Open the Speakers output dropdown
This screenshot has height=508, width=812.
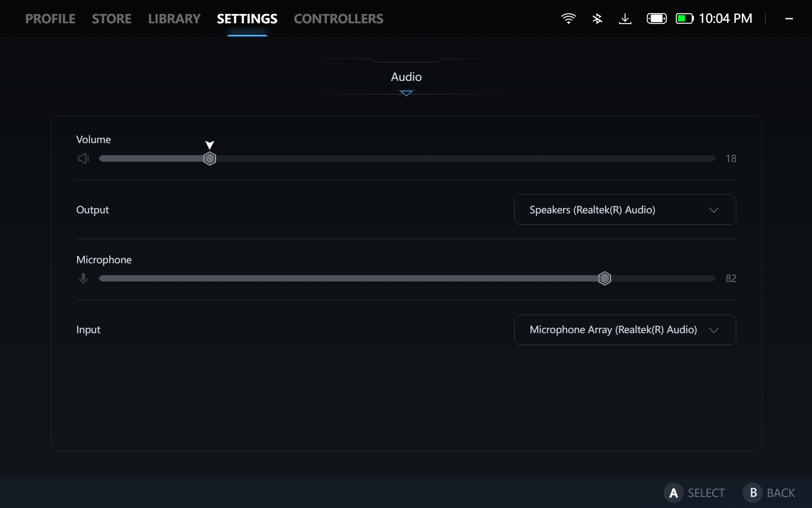click(x=625, y=210)
